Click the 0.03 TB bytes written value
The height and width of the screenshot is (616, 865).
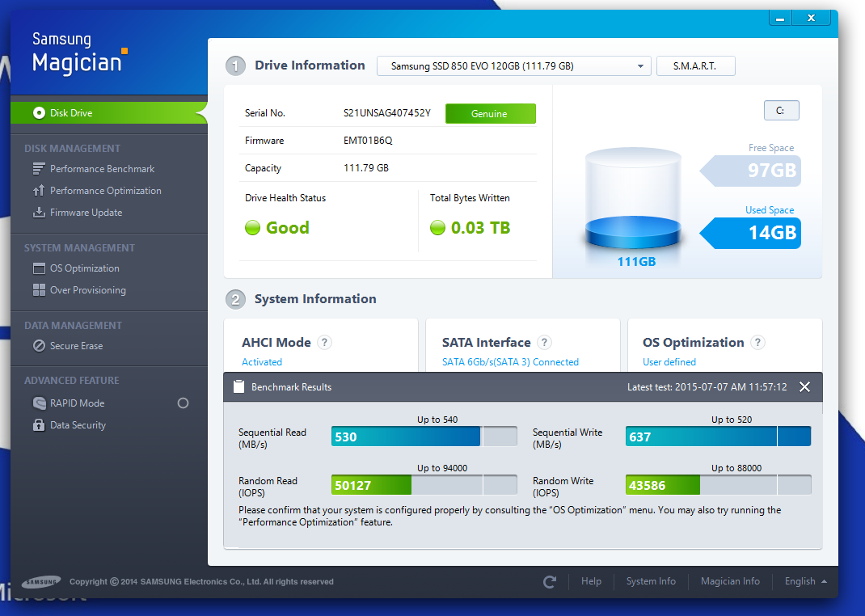(480, 228)
